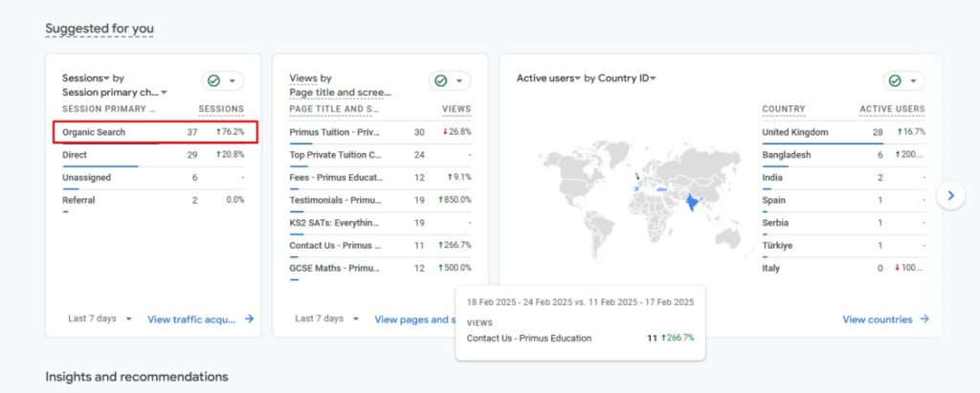Select Primus Tuition - Priv... page row

[x=380, y=133]
